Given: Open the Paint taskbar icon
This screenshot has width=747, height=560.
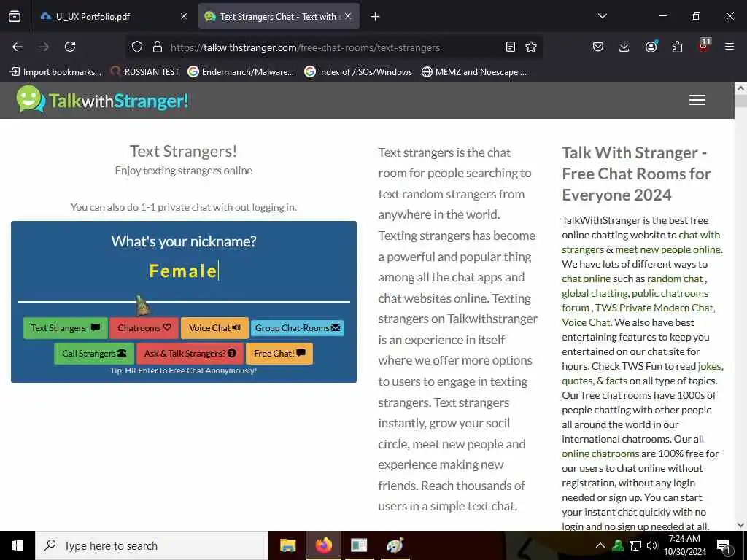Looking at the screenshot, I should point(395,545).
